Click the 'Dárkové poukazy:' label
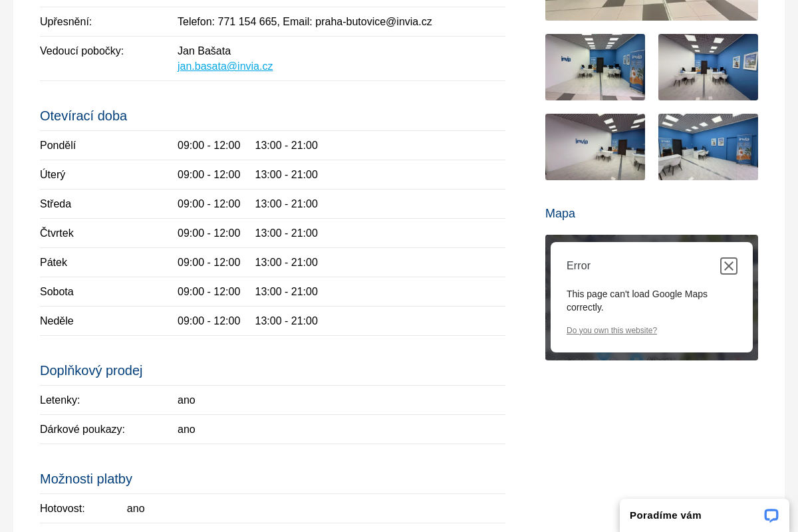798x532 pixels. tap(82, 430)
